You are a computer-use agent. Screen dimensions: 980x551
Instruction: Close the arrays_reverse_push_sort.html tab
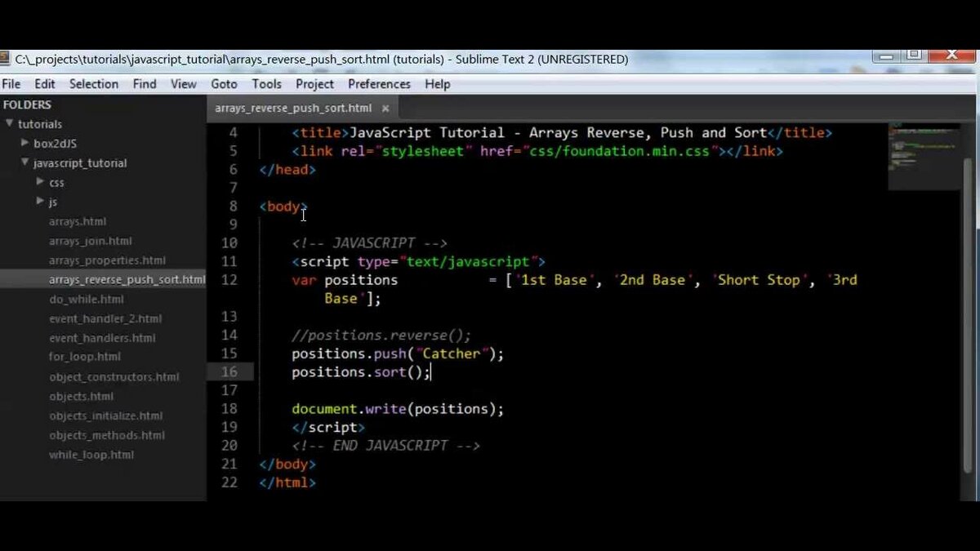(385, 108)
